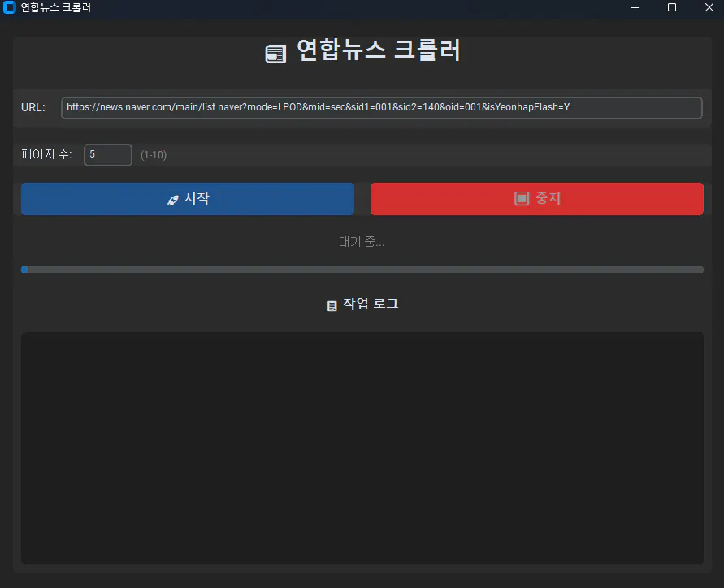Click the blue 시작 start button
This screenshot has height=588, width=724.
188,199
